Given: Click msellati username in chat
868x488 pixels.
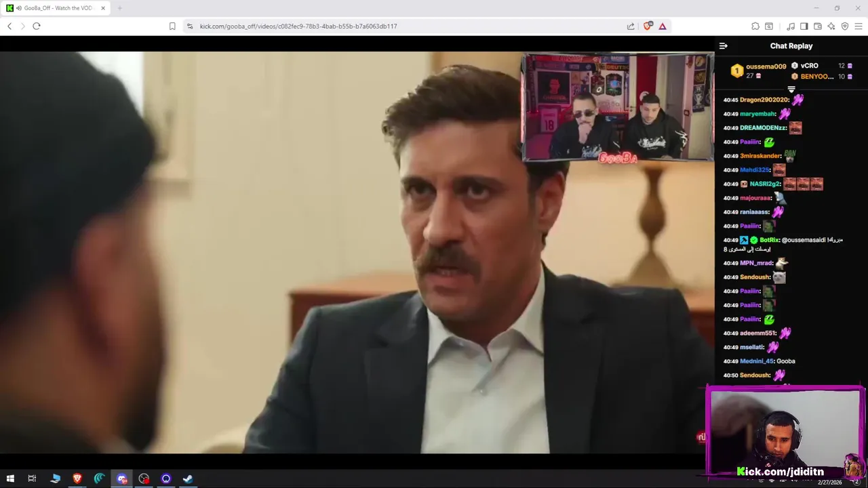Looking at the screenshot, I should [x=752, y=347].
